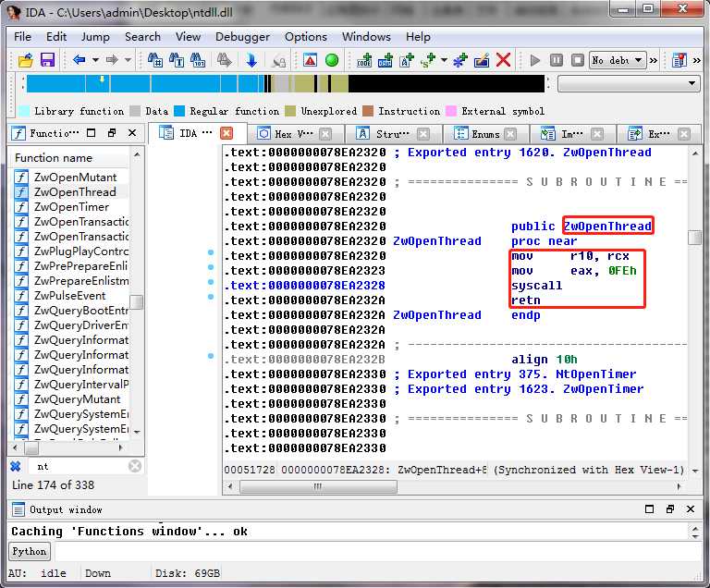710x588 pixels.
Task: Save the database with the floppy icon
Action: (47, 60)
